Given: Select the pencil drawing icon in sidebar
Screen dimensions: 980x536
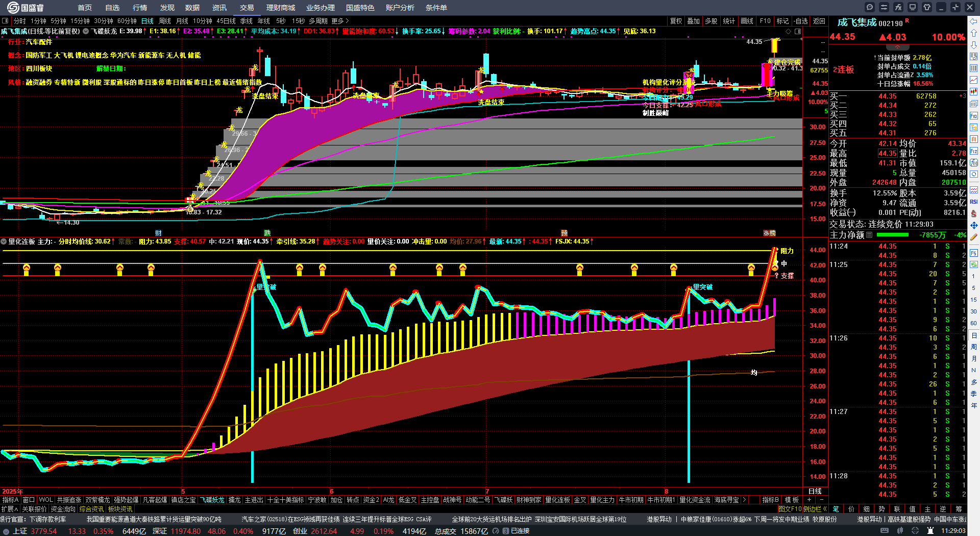Looking at the screenshot, I should click(x=974, y=237).
